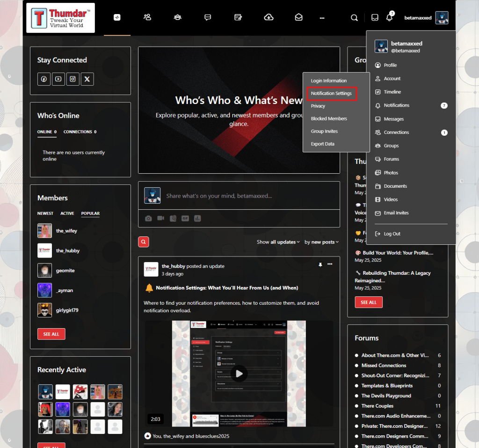Image resolution: width=479 pixels, height=448 pixels.
Task: Select Blocked Members in the Account submenu
Action: tap(329, 118)
